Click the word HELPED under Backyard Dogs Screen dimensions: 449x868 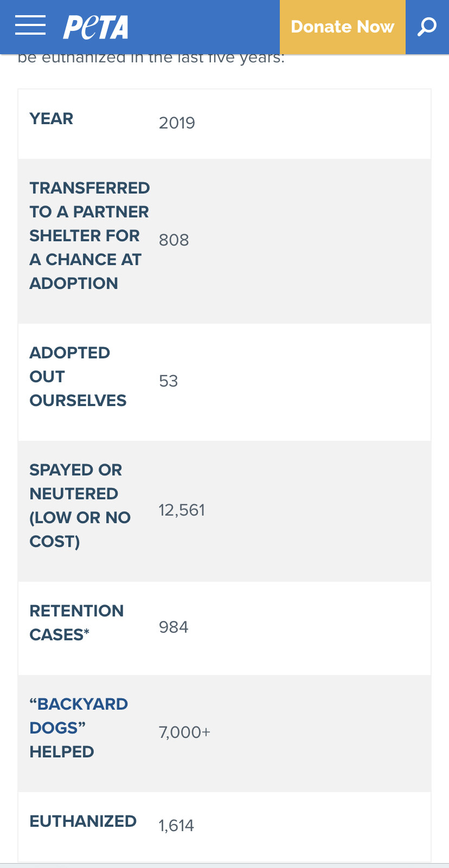pos(62,752)
